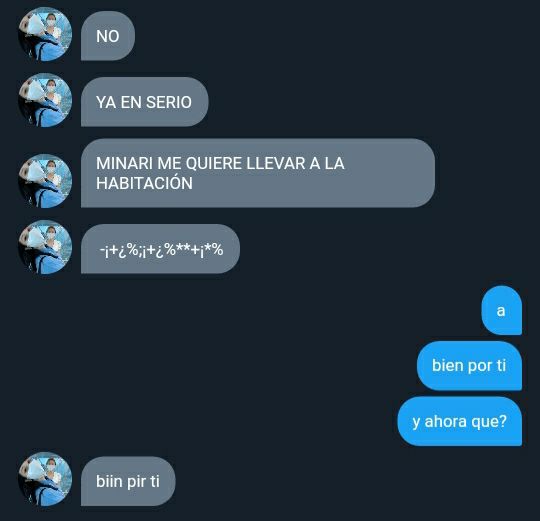
Task: Open avatar beside the NO message
Action: point(45,34)
